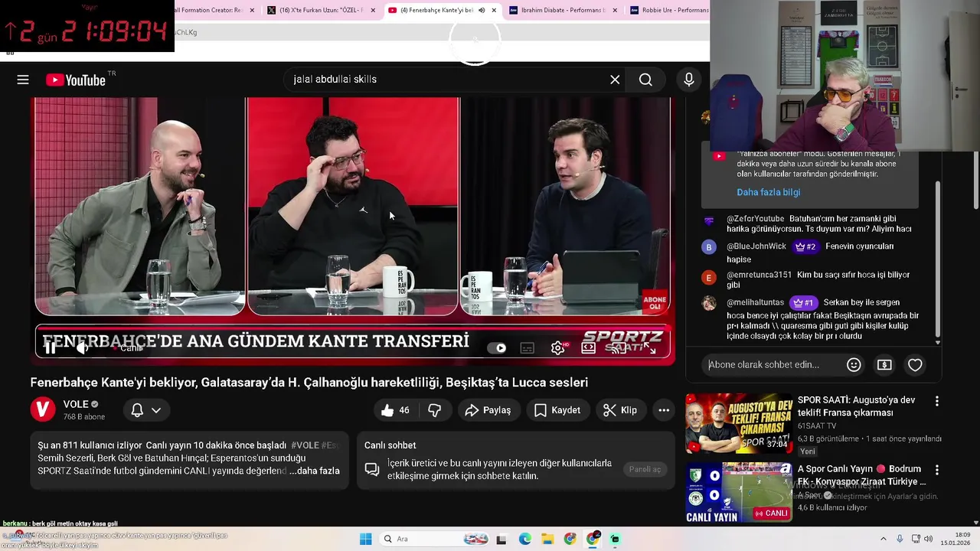The height and width of the screenshot is (551, 980).
Task: Cast the video to a TV
Action: [619, 347]
